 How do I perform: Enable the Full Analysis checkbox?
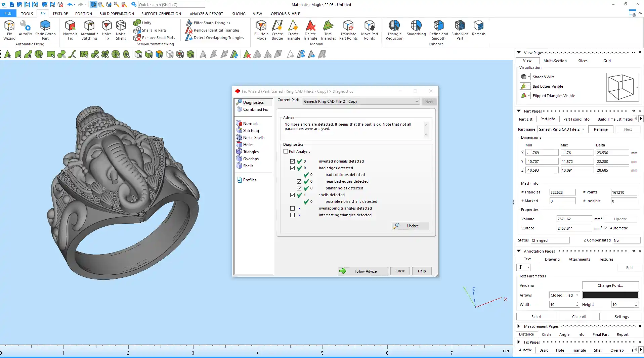[x=286, y=151]
